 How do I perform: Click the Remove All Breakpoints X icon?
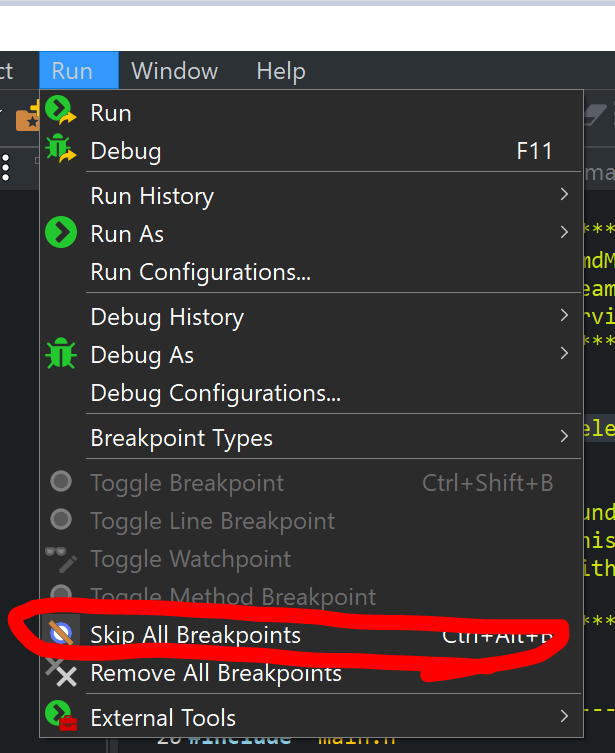coord(61,673)
